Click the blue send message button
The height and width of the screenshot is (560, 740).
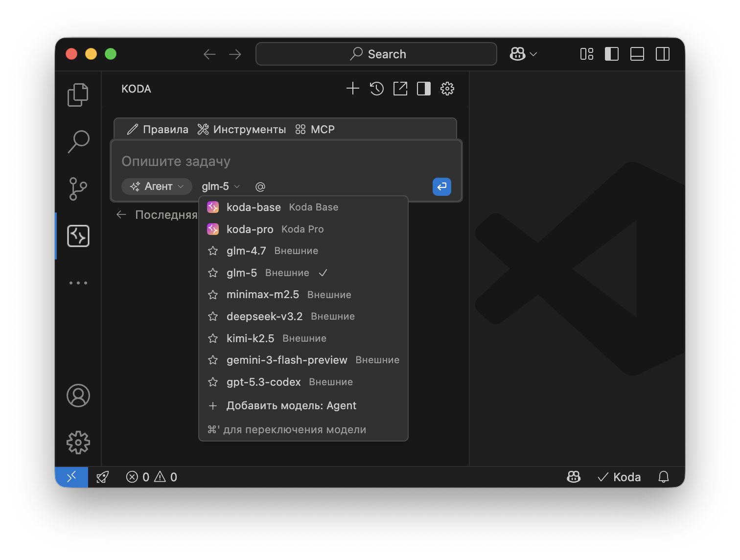click(441, 187)
